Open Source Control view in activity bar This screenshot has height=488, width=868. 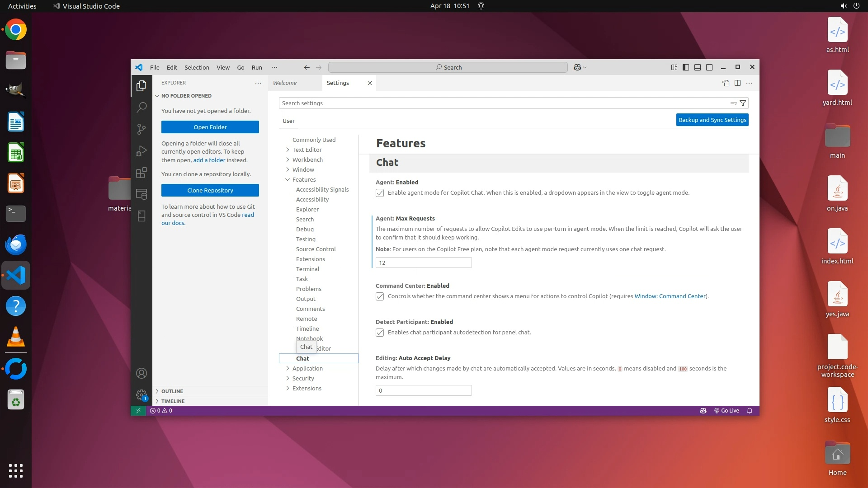[142, 129]
